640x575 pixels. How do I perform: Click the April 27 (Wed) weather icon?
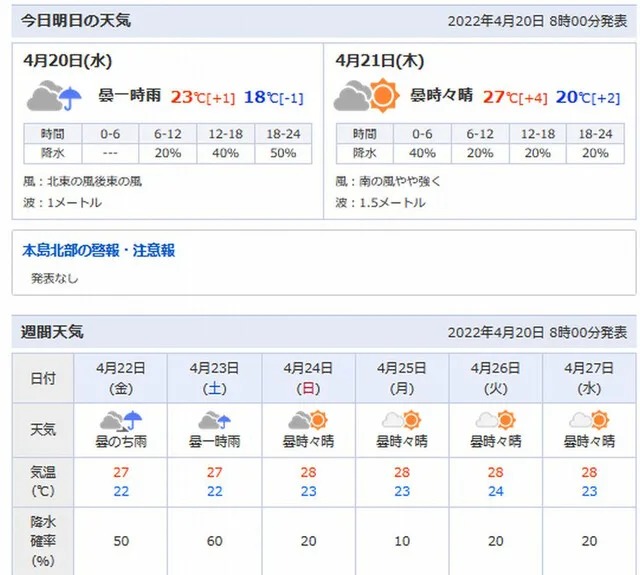coord(588,420)
